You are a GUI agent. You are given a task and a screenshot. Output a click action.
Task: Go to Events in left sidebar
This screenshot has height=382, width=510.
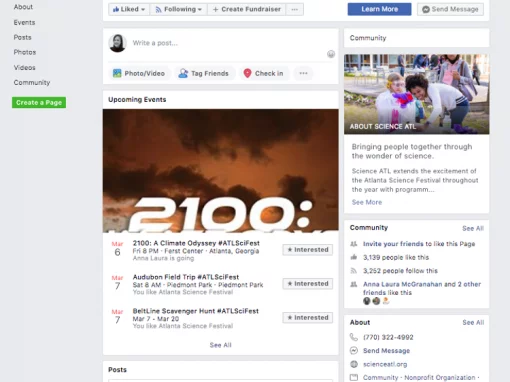(24, 22)
